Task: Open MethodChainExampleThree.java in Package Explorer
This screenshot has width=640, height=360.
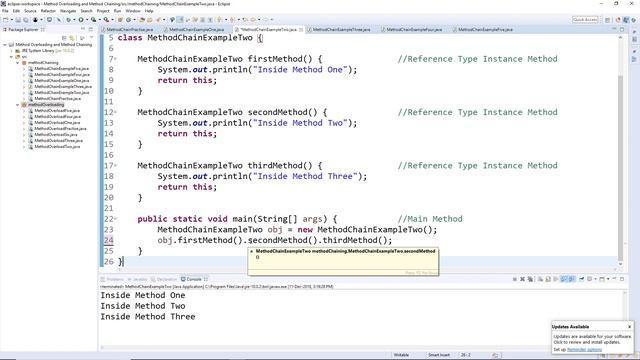Action: coord(63,87)
